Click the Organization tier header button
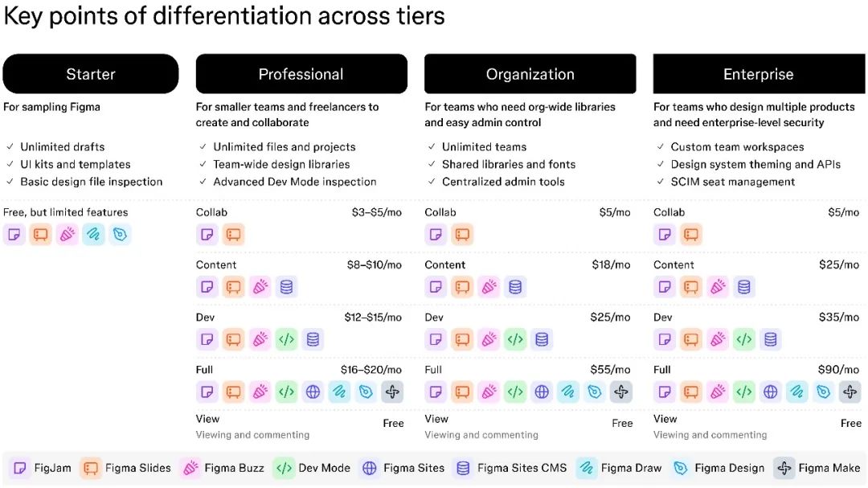Viewport: 868px width, 488px height. [x=530, y=74]
